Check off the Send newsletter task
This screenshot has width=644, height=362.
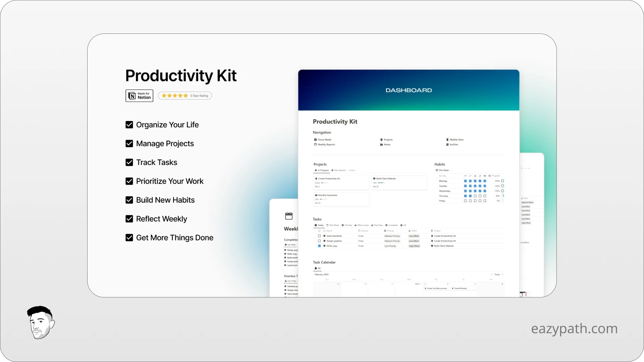point(319,236)
